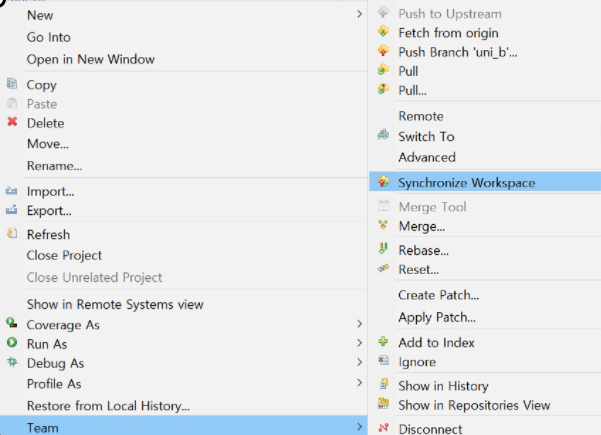
Task: Expand the Debug As submenu arrow
Action: coord(359,362)
